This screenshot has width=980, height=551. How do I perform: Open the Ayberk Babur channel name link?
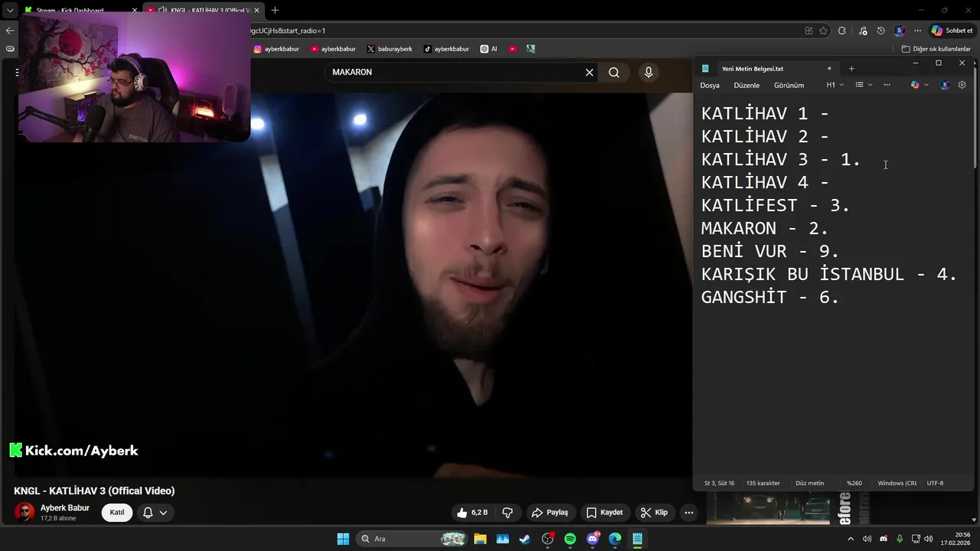pos(65,508)
